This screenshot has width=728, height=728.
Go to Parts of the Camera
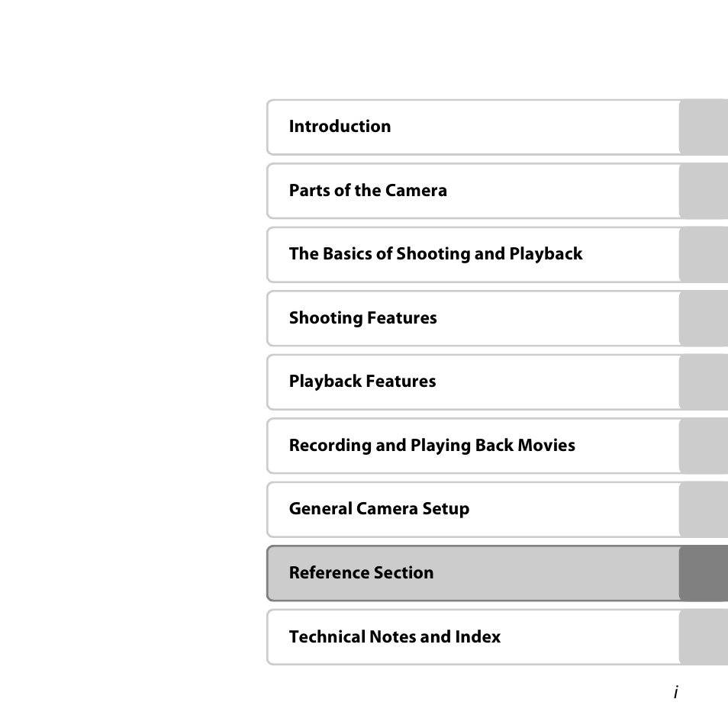click(x=472, y=191)
